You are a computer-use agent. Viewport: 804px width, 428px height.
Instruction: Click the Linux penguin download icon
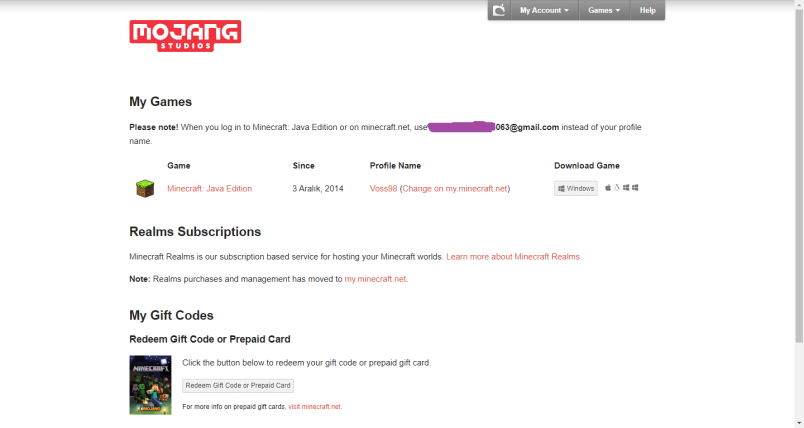pos(617,188)
